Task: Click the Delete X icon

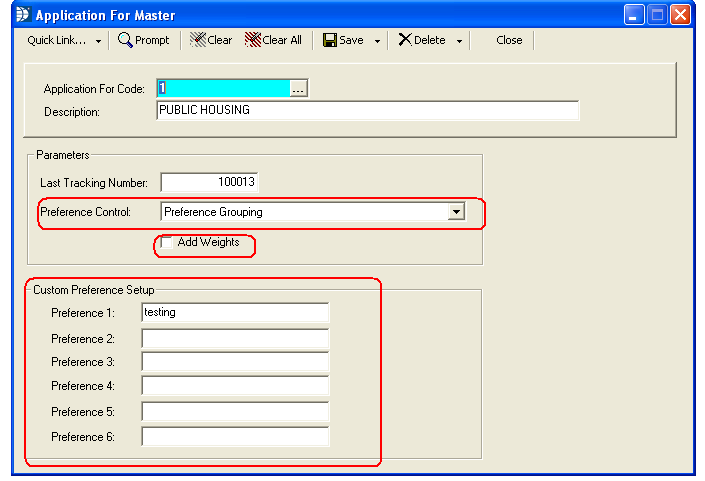Action: (405, 40)
